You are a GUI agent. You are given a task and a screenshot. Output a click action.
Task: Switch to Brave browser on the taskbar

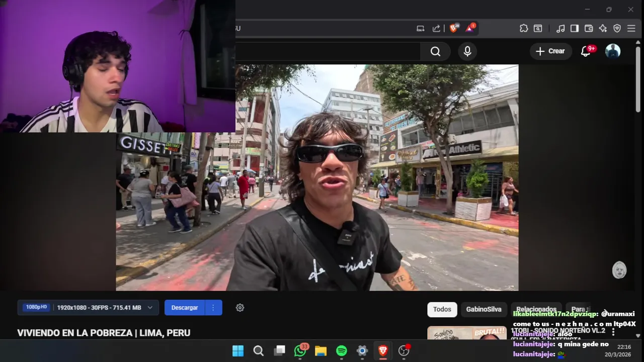pyautogui.click(x=383, y=351)
